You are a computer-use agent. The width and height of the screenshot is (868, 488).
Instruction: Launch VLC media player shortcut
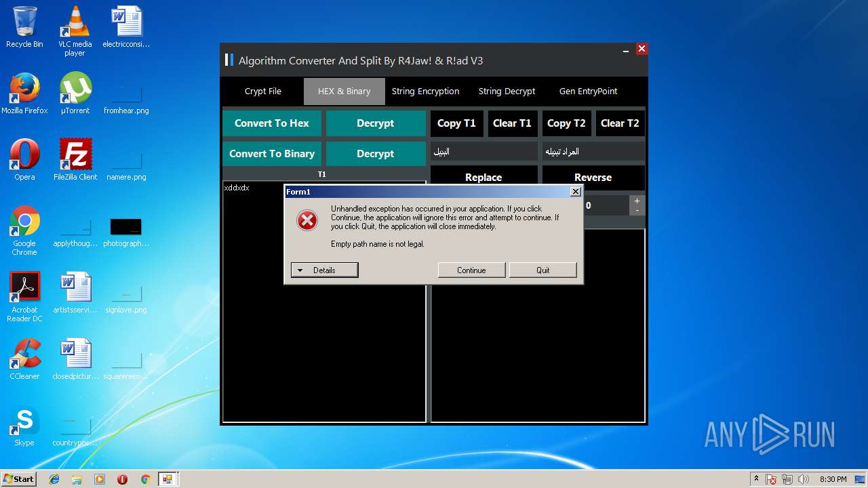75,30
